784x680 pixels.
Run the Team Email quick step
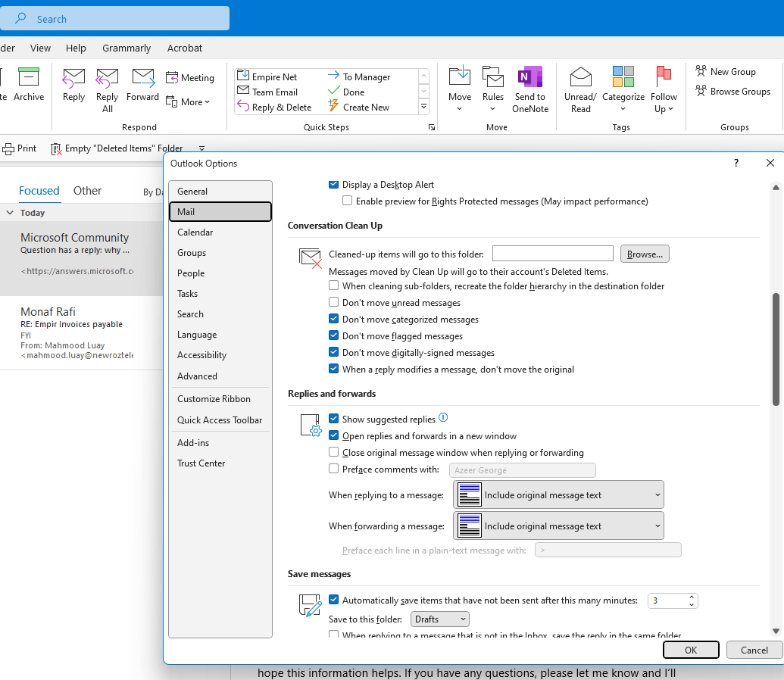[x=267, y=92]
